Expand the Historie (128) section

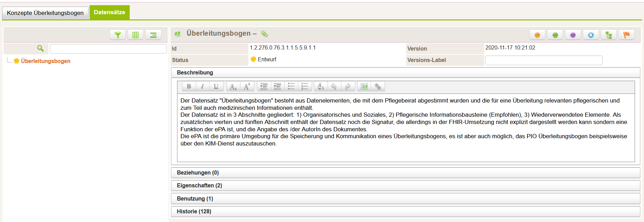point(194,211)
